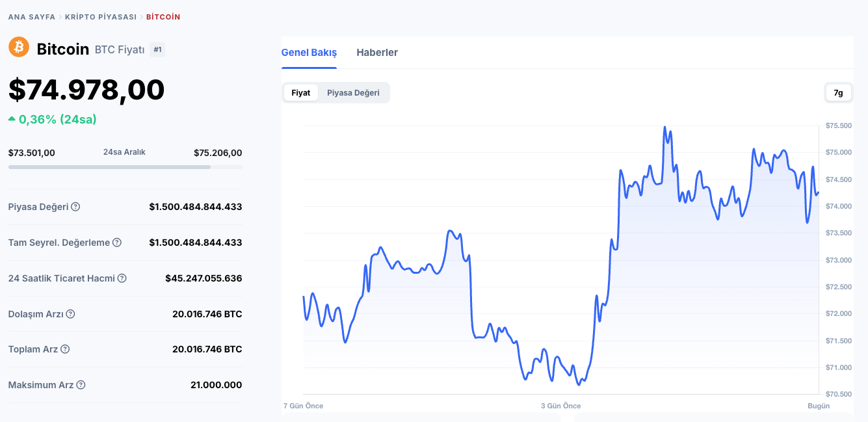
Task: Click the 24sa Aralık label
Action: pyautogui.click(x=124, y=152)
